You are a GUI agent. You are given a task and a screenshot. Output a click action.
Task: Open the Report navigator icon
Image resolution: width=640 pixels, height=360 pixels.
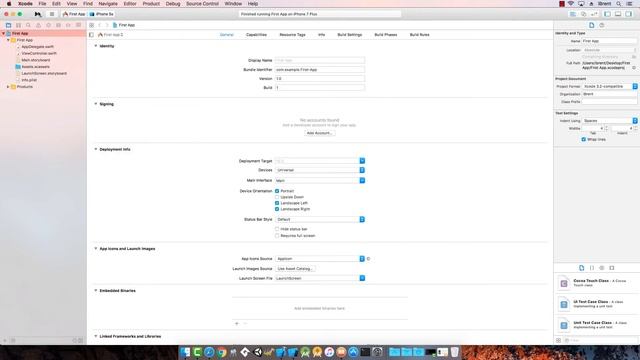click(78, 25)
